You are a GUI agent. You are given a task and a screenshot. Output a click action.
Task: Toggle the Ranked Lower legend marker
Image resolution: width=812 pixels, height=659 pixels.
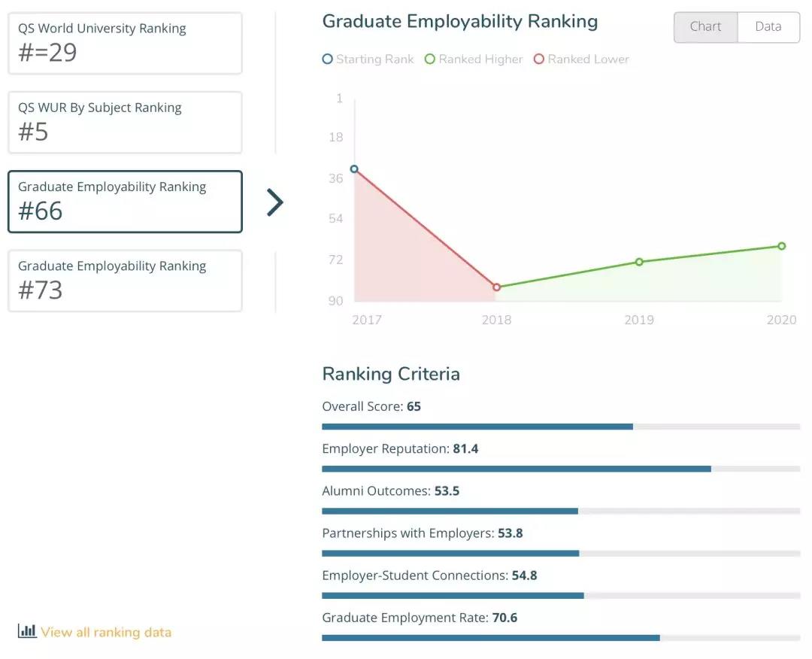pos(538,59)
